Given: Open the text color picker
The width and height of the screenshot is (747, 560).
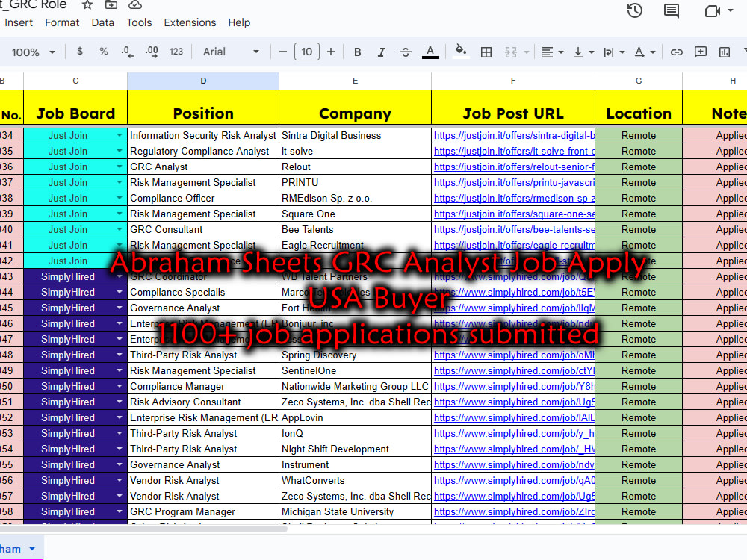Looking at the screenshot, I should [430, 52].
